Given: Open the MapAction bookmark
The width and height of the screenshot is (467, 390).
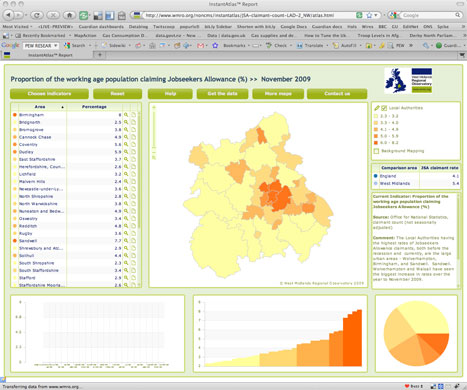Looking at the screenshot, I should click(x=85, y=35).
